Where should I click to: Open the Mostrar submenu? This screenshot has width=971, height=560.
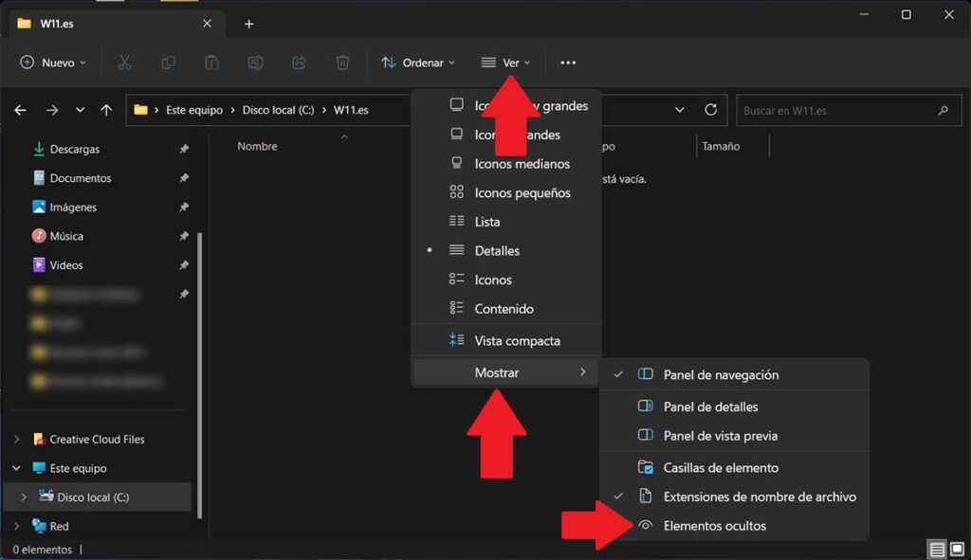tap(497, 372)
